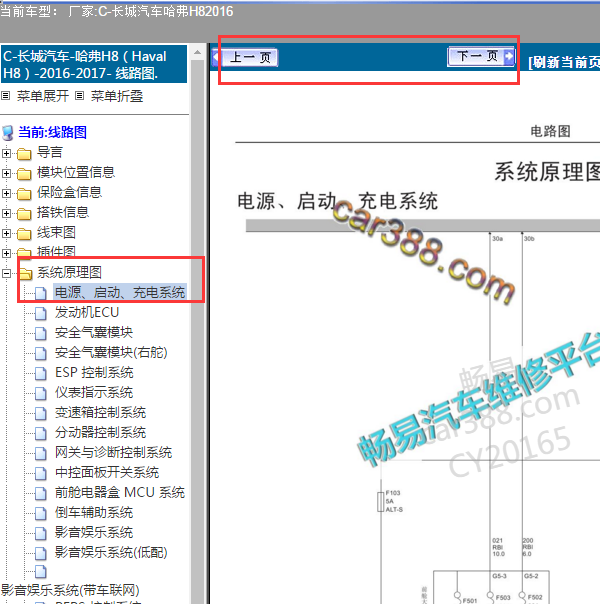Open 变速箱控制系统 page

pos(100,413)
